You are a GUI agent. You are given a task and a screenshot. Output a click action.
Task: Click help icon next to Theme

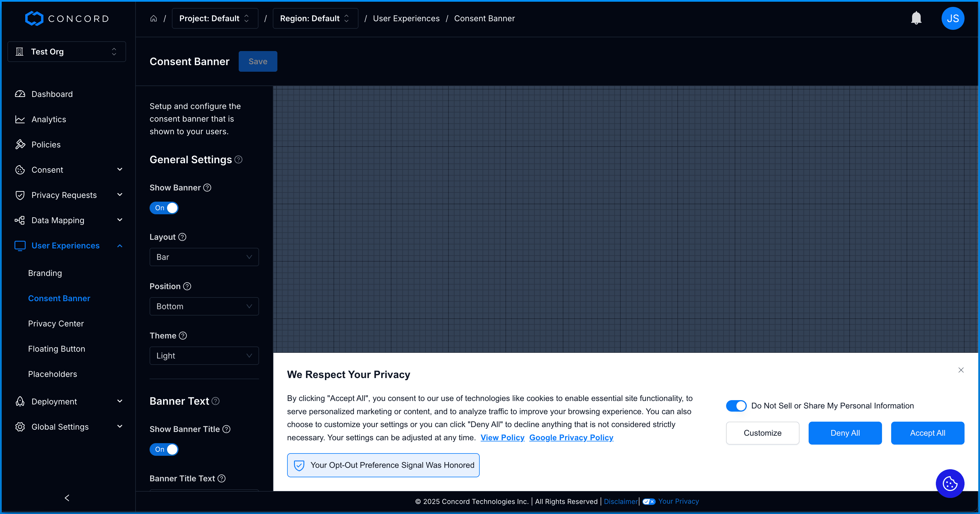click(183, 335)
